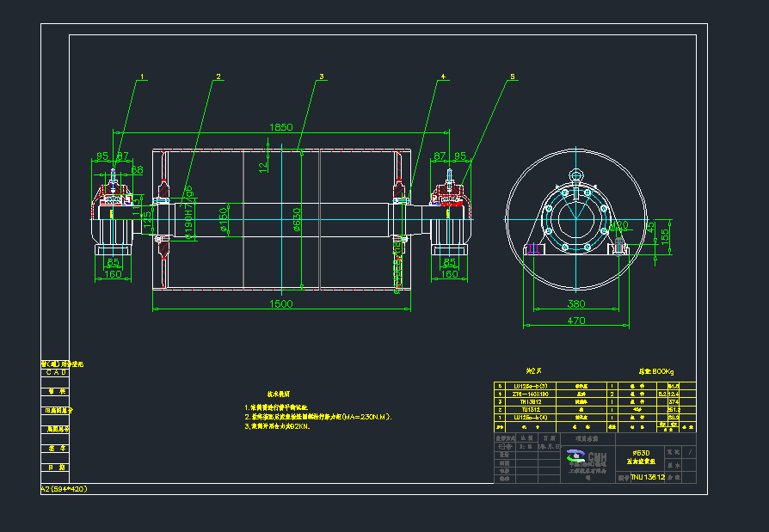Click part callout balloon number 5
The image size is (769, 532).
click(x=513, y=76)
